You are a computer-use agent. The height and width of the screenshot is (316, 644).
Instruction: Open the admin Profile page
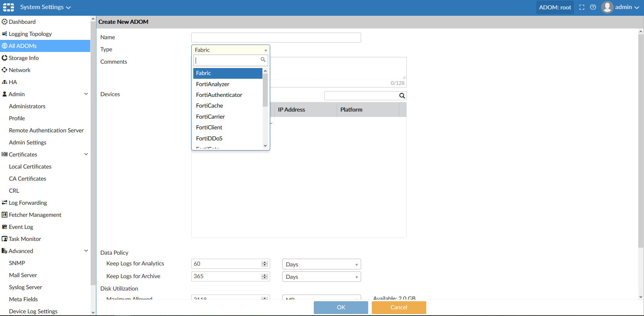(17, 118)
